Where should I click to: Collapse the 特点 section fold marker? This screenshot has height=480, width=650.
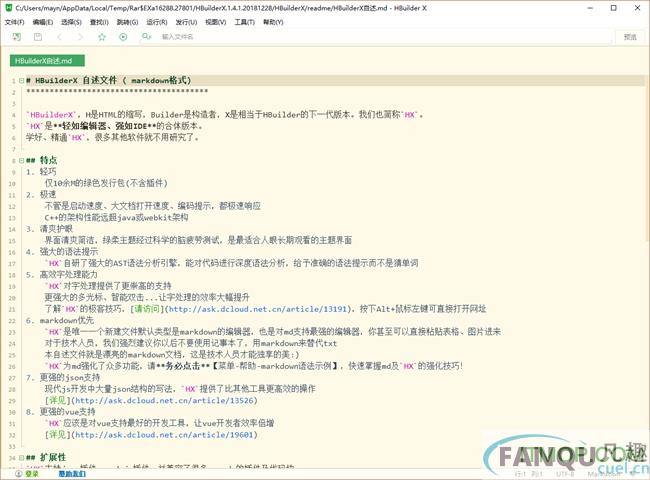pyautogui.click(x=22, y=160)
